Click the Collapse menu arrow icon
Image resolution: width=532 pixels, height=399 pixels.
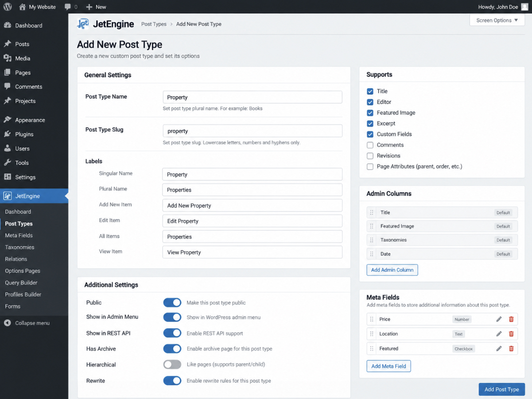click(7, 323)
